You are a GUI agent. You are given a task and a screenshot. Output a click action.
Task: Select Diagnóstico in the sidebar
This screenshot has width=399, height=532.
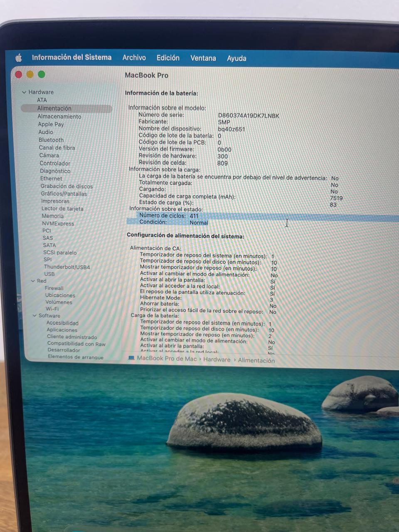tap(55, 171)
